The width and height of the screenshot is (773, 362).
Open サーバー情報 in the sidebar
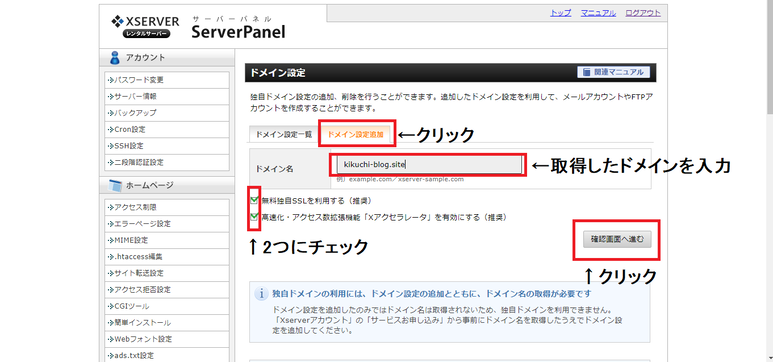167,97
